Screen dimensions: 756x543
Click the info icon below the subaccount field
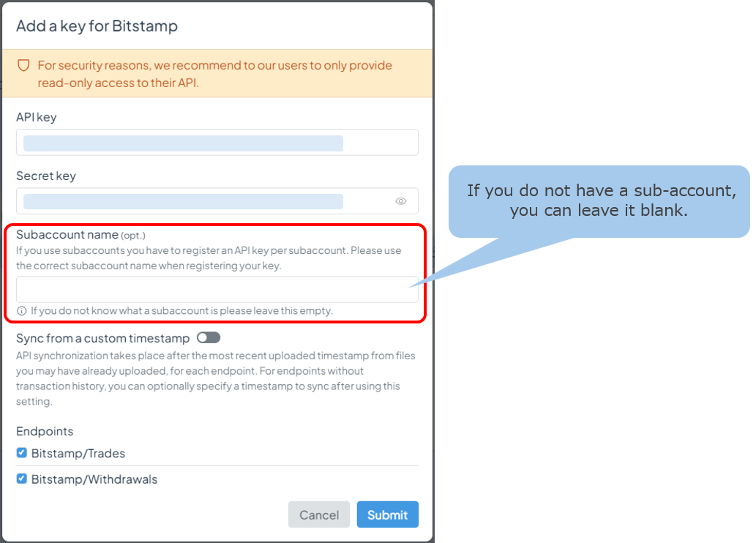tap(22, 311)
